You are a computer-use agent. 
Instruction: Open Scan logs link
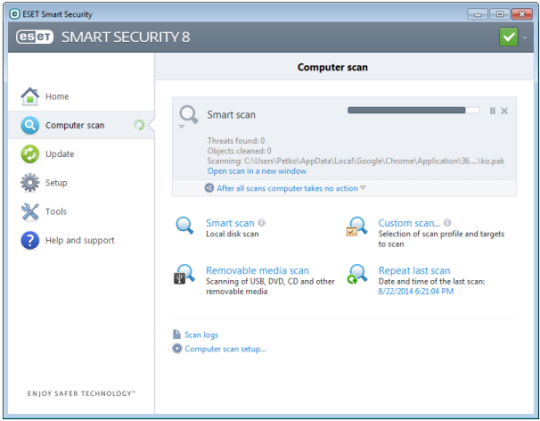201,335
